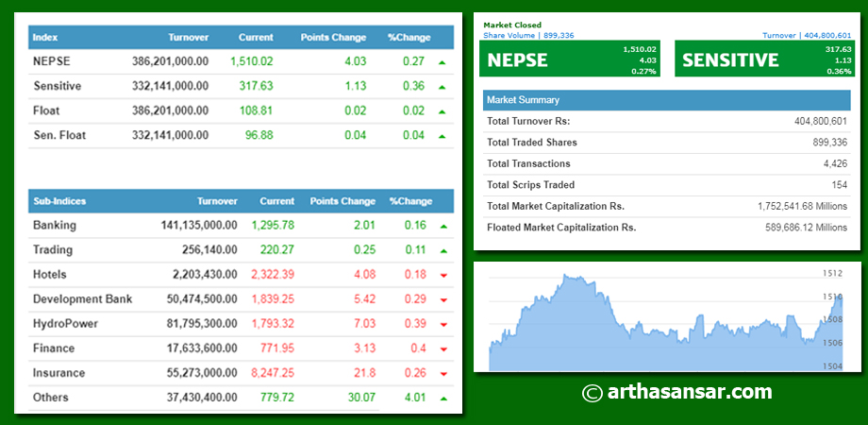Image resolution: width=868 pixels, height=425 pixels.
Task: Click the up arrow in Trading row
Action: [x=443, y=250]
